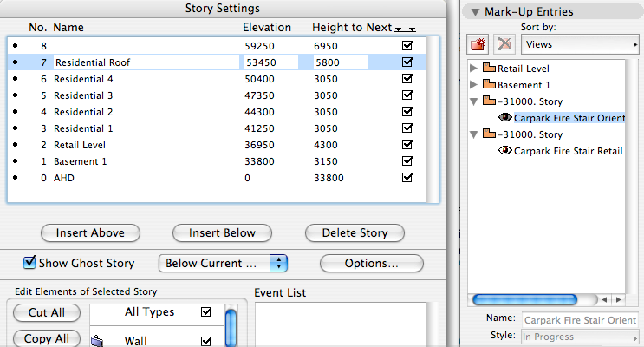Expand the Retail Level mark-up folder

[472, 69]
